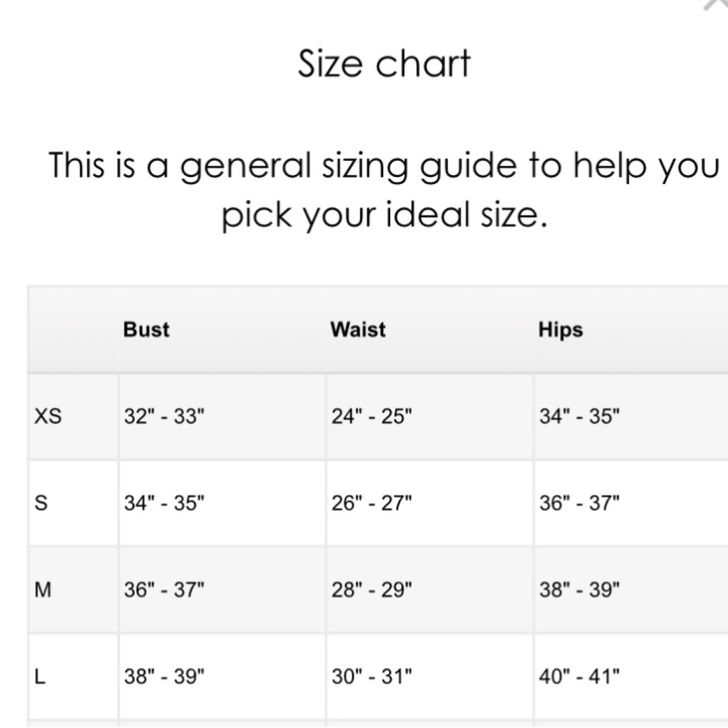Click M hips measurement 38" - 39"

[x=579, y=590]
